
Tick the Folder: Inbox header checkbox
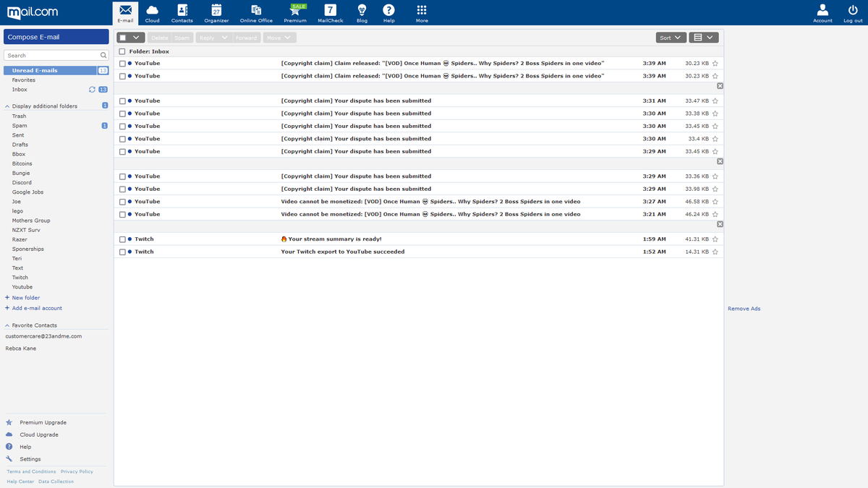(x=122, y=52)
